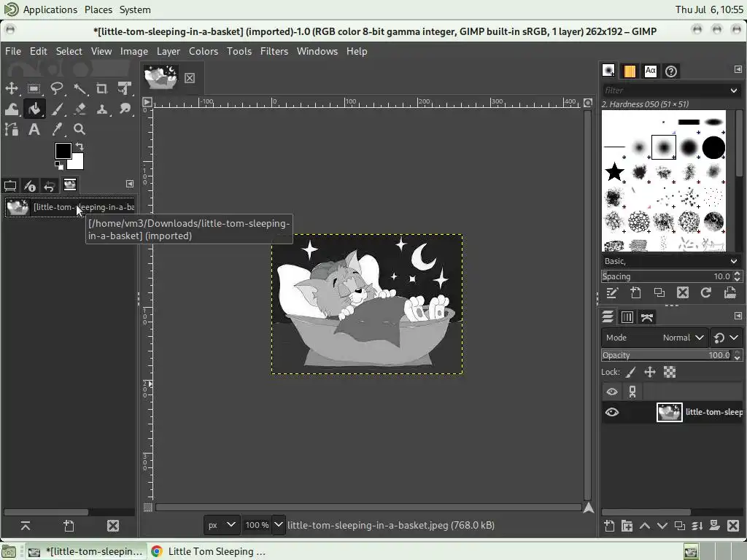The height and width of the screenshot is (560, 747).
Task: Pick the black star brush
Action: point(614,171)
